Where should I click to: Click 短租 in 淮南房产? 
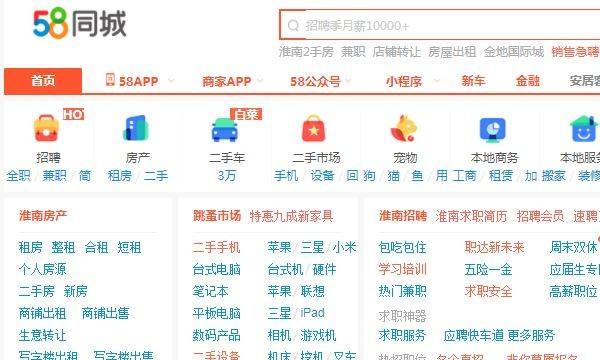click(129, 248)
